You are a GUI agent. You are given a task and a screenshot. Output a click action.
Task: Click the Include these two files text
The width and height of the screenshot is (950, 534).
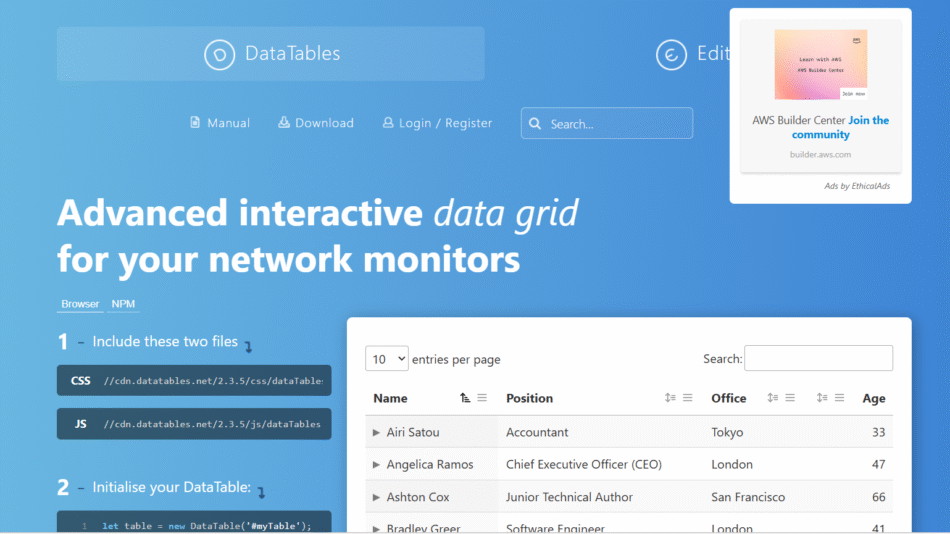[165, 341]
